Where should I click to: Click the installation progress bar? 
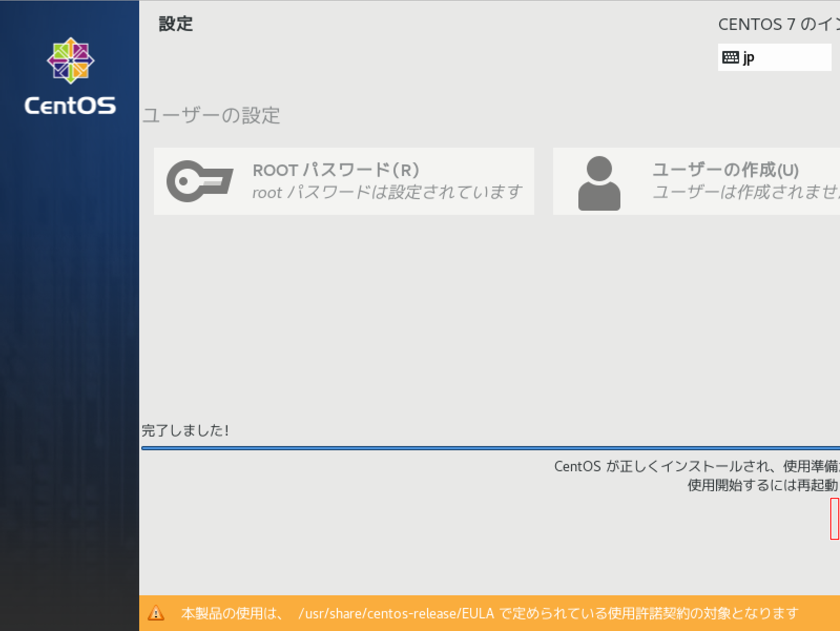[491, 448]
